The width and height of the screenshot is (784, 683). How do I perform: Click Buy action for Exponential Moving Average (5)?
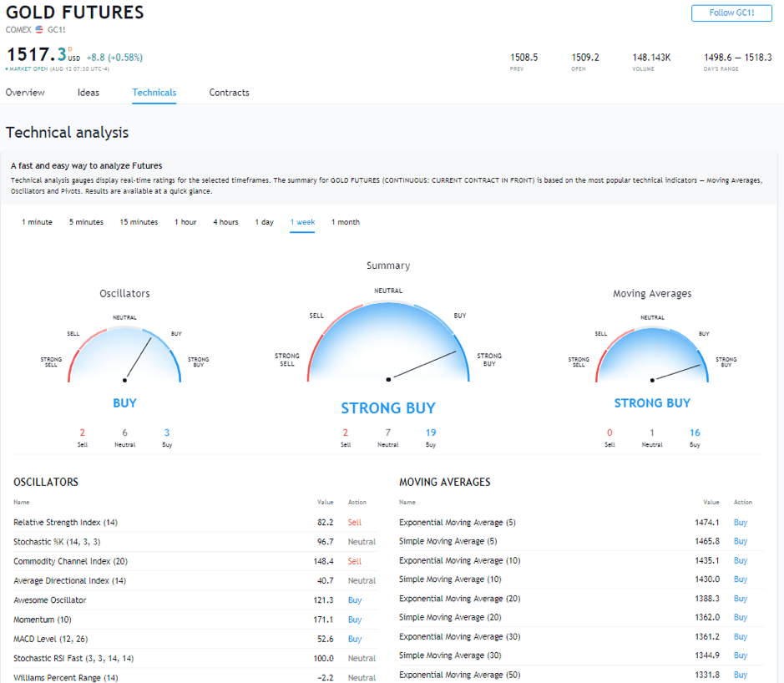741,523
